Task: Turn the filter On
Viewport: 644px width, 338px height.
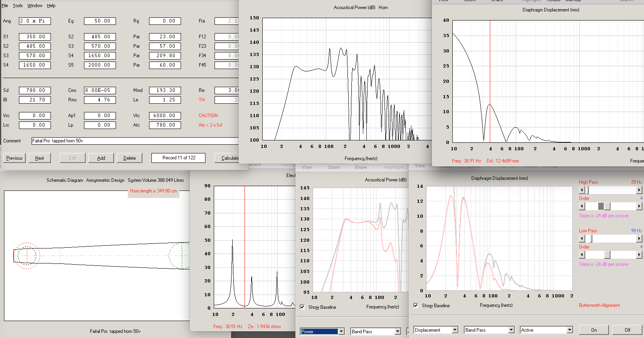Action: tap(594, 330)
